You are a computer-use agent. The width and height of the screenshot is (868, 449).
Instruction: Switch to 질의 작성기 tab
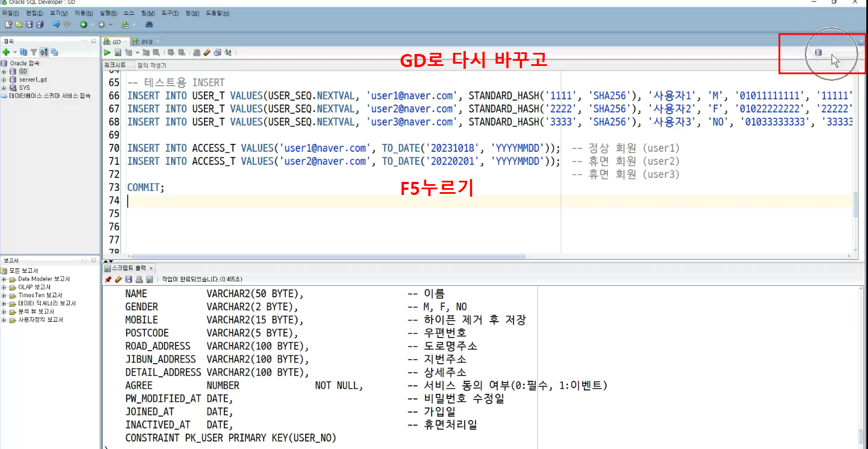click(152, 65)
